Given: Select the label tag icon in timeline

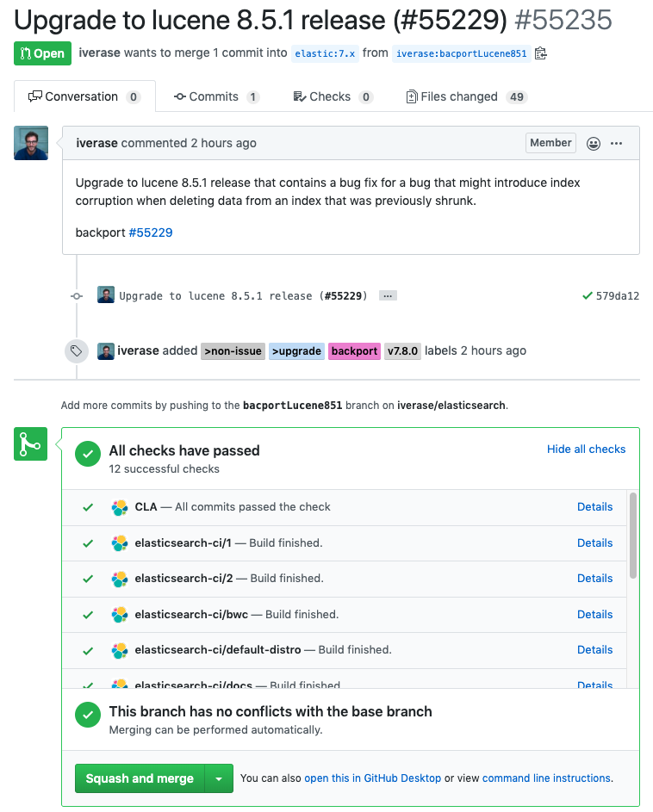Looking at the screenshot, I should tap(76, 350).
